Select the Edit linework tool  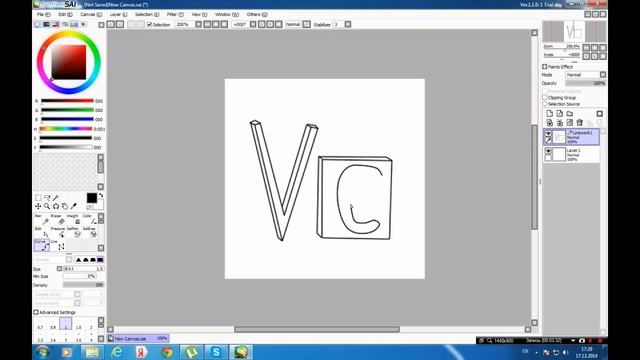coord(41,232)
